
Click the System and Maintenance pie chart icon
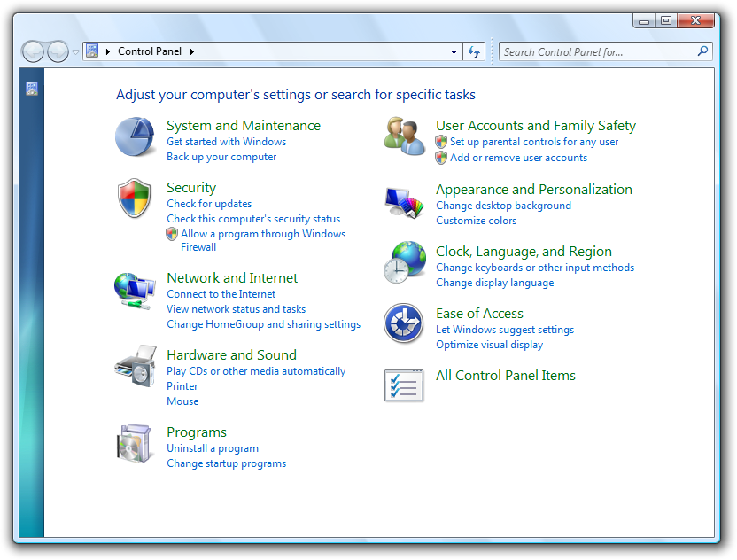(x=136, y=136)
